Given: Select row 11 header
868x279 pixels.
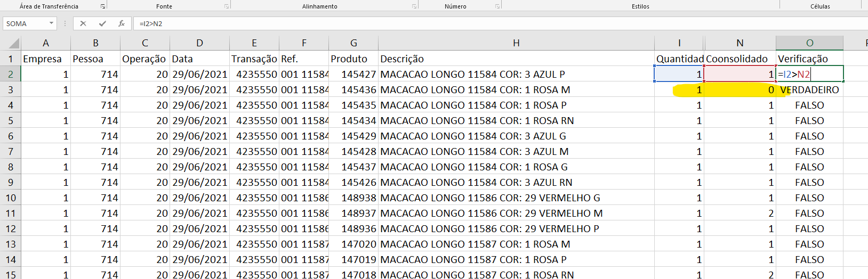Looking at the screenshot, I should [x=10, y=214].
